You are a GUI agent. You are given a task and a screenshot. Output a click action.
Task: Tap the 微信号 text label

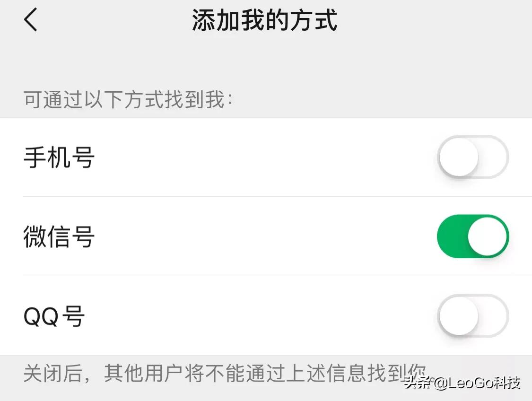coord(58,236)
